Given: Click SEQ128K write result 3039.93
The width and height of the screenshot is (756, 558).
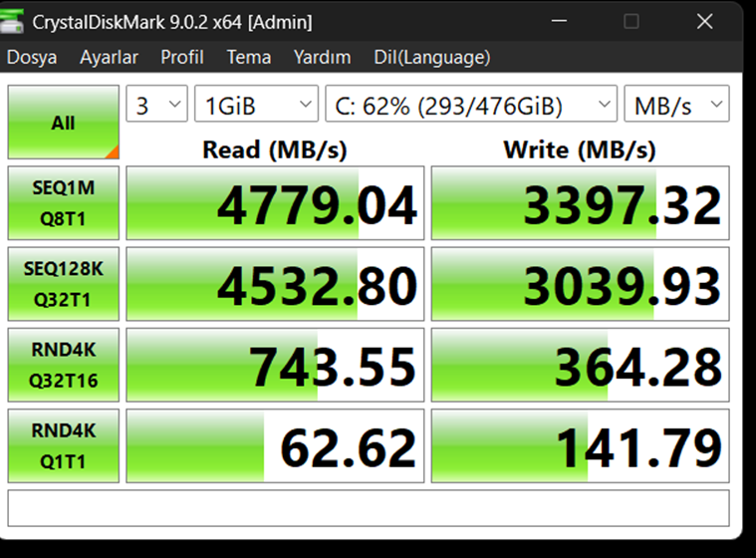Looking at the screenshot, I should tap(581, 284).
